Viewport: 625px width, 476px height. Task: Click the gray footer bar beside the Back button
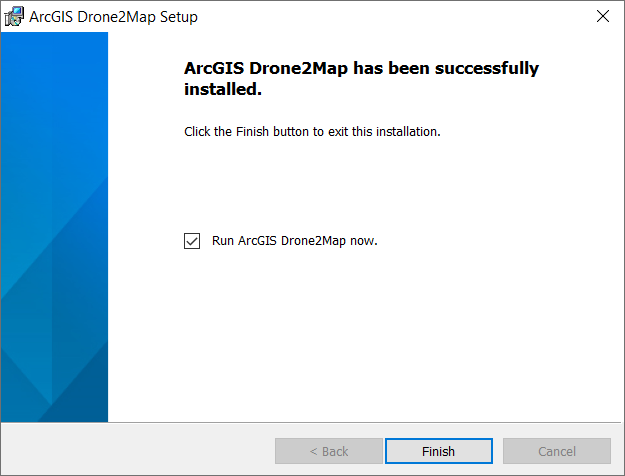click(x=138, y=449)
